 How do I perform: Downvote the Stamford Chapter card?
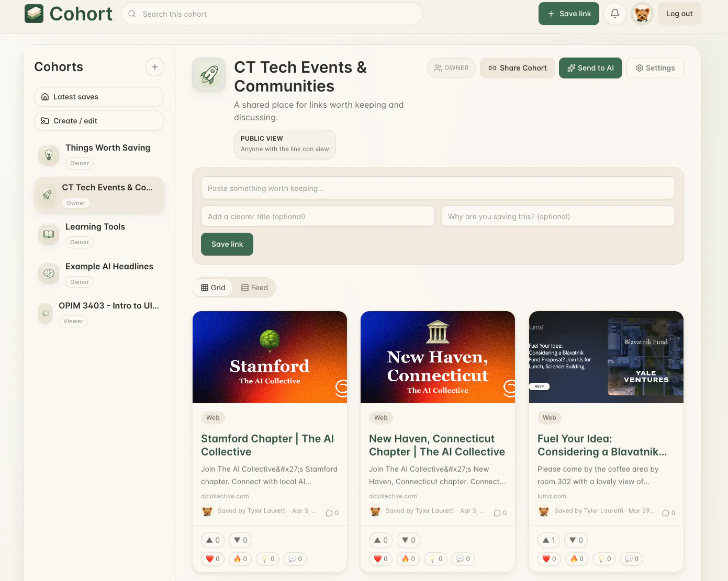tap(240, 540)
